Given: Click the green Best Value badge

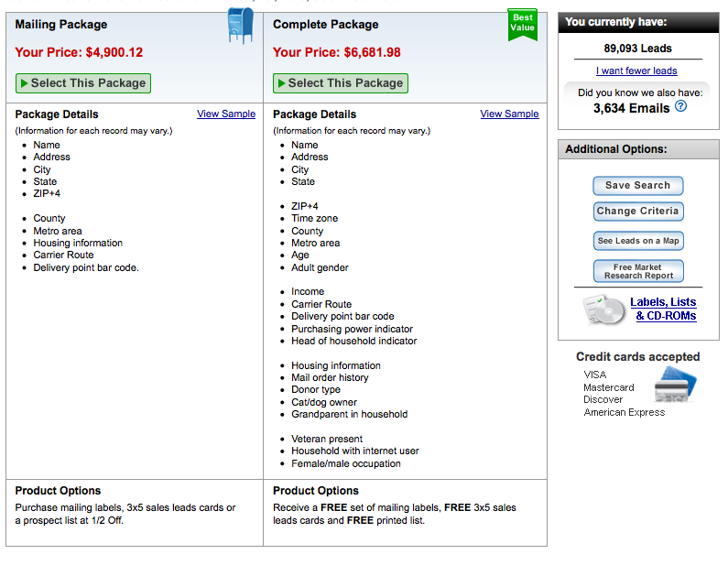Looking at the screenshot, I should tap(522, 24).
